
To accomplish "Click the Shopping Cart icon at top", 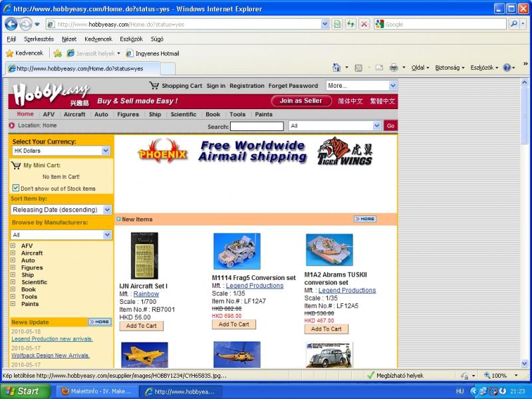I will click(154, 86).
